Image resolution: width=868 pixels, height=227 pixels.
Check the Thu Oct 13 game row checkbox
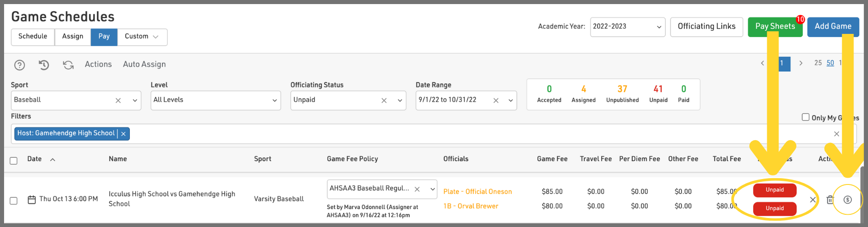[x=14, y=200]
